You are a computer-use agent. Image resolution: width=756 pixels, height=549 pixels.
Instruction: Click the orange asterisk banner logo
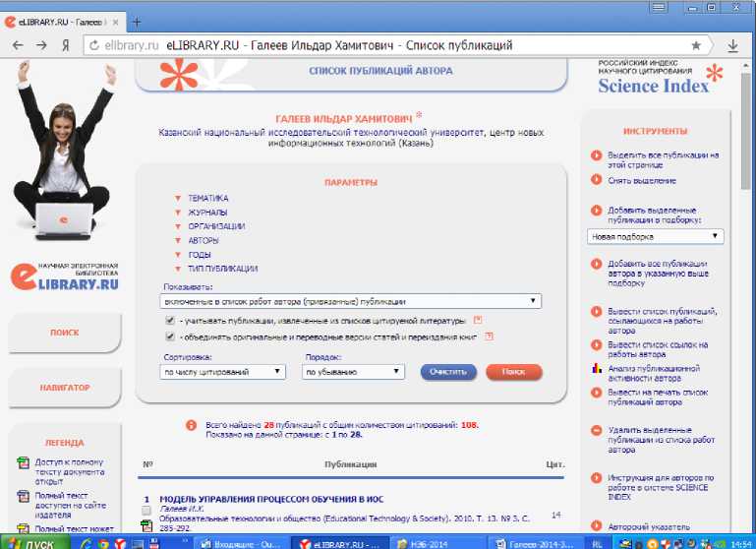(x=179, y=75)
